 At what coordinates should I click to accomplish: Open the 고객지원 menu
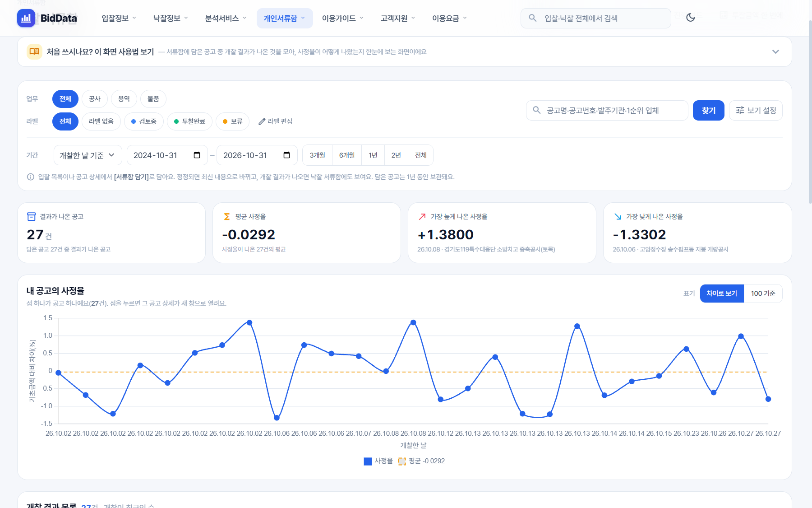(397, 18)
